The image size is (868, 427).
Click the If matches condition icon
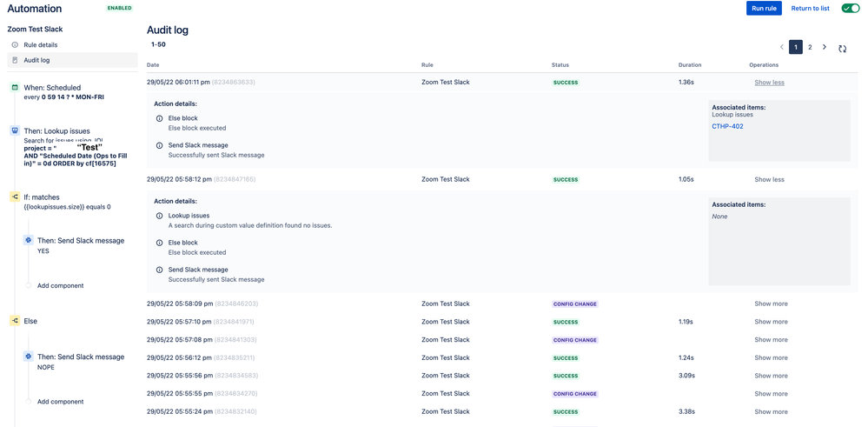pos(16,197)
